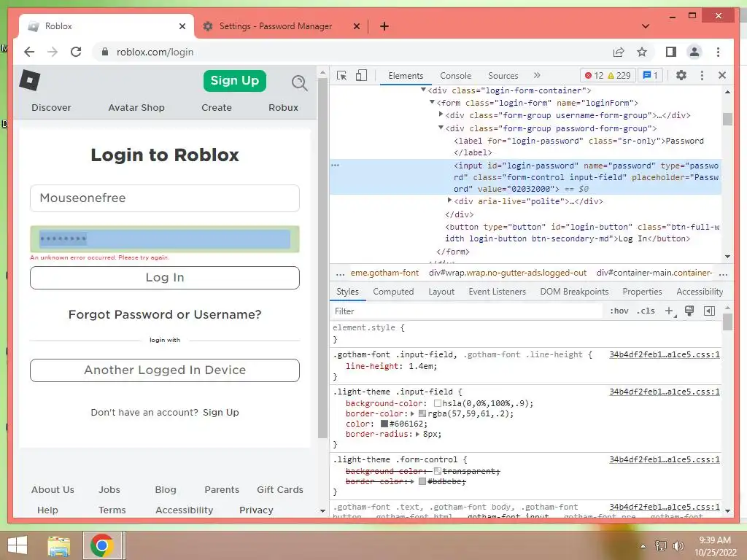Click the highlighted password input field
Image resolution: width=747 pixels, height=560 pixels.
[x=165, y=239]
